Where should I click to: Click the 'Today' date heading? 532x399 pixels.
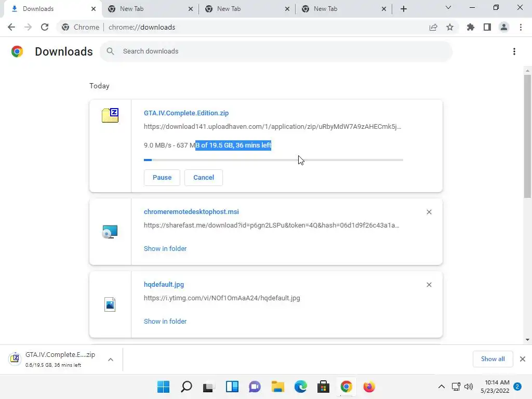(x=99, y=86)
